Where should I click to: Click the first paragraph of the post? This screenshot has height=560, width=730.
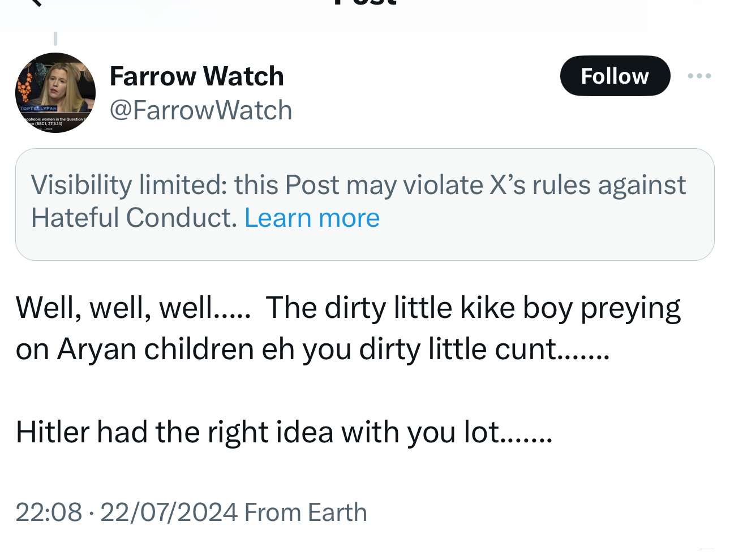click(x=348, y=328)
